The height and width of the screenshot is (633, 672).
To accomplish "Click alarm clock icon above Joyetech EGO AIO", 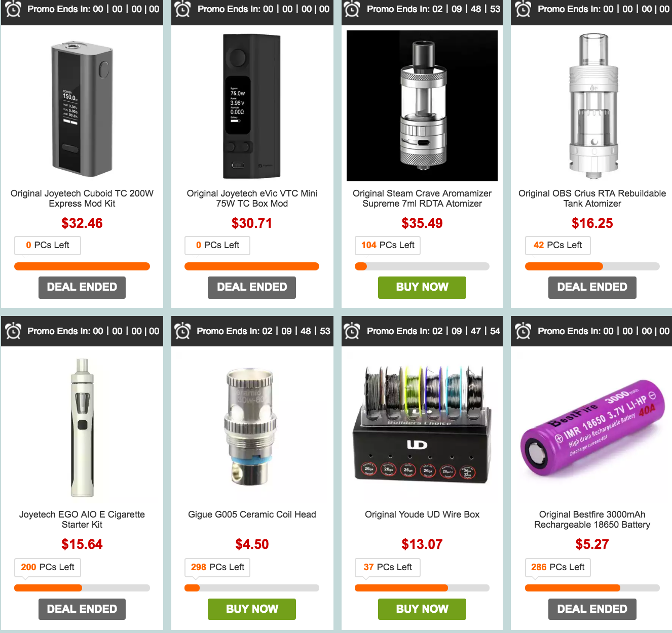I will pyautogui.click(x=13, y=331).
